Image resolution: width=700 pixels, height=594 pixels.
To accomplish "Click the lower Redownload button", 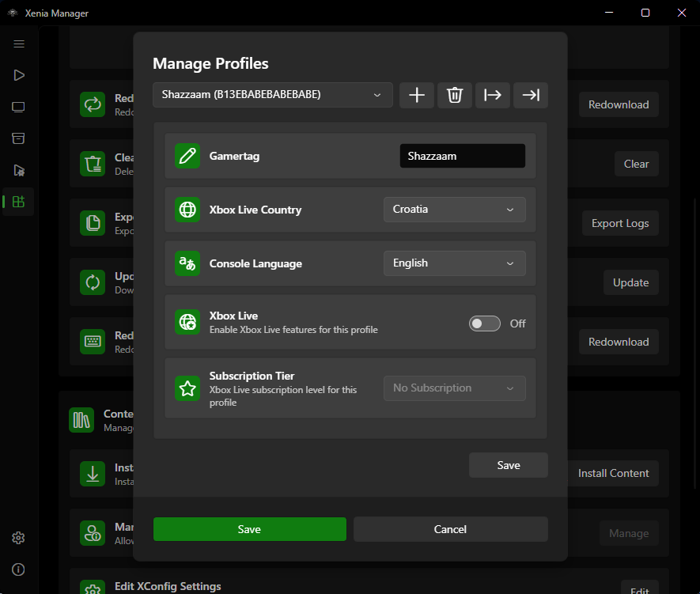I will click(x=619, y=342).
